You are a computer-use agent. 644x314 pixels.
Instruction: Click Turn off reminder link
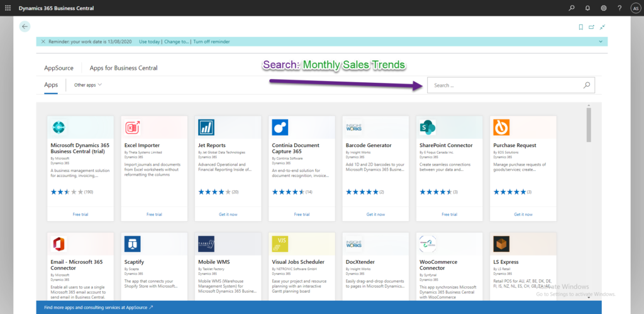tap(211, 41)
